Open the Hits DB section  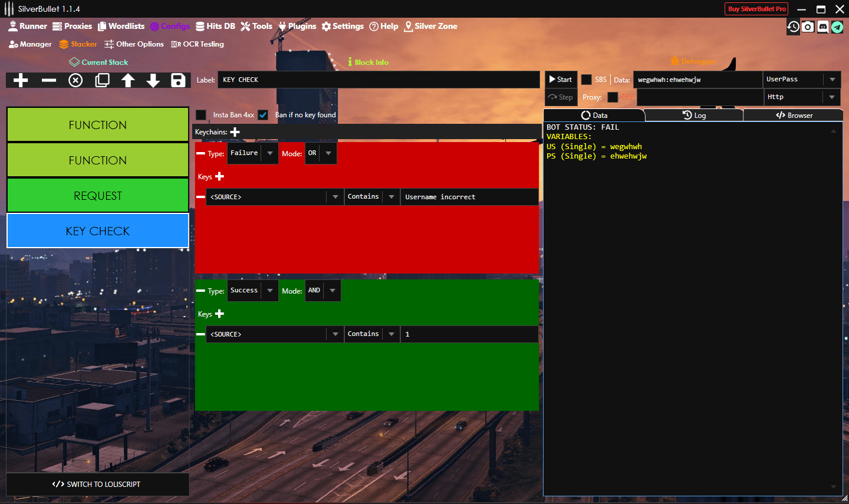[215, 26]
